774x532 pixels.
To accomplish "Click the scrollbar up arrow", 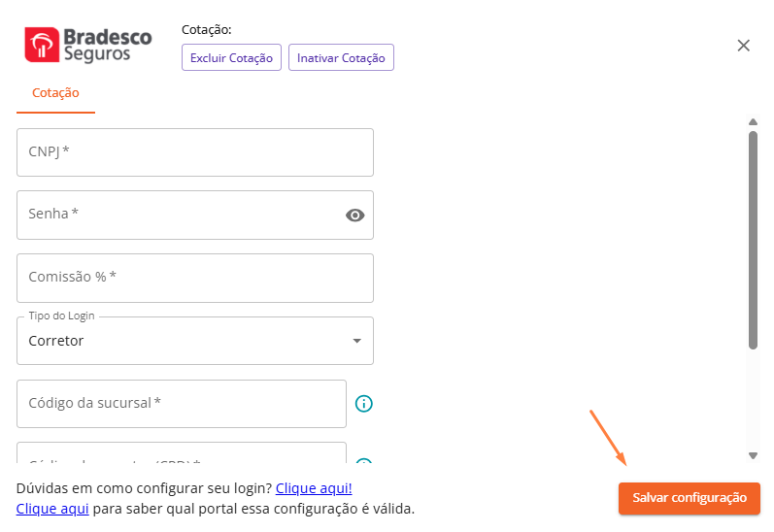I will coord(753,122).
